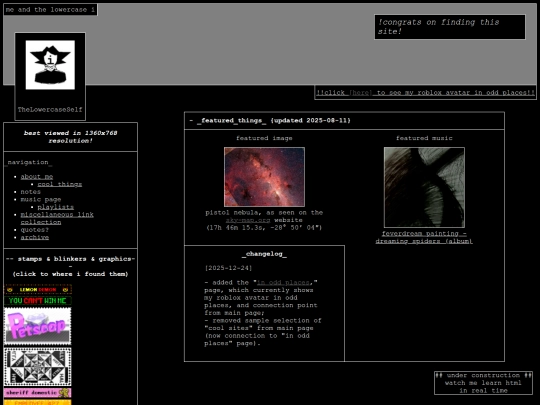The width and height of the screenshot is (540, 405).
Task: Open feverdream painting album link
Action: click(424, 237)
